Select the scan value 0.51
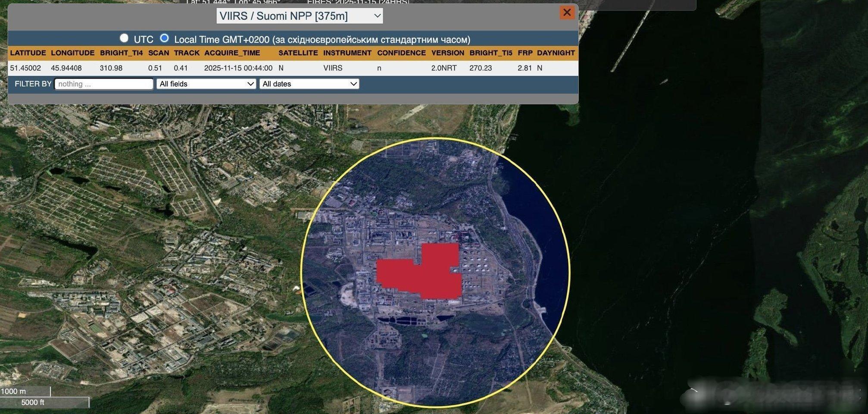The width and height of the screenshot is (868, 414). (x=155, y=68)
